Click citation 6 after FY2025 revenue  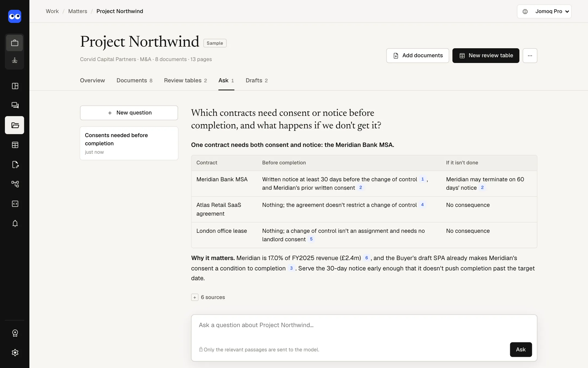coord(366,258)
